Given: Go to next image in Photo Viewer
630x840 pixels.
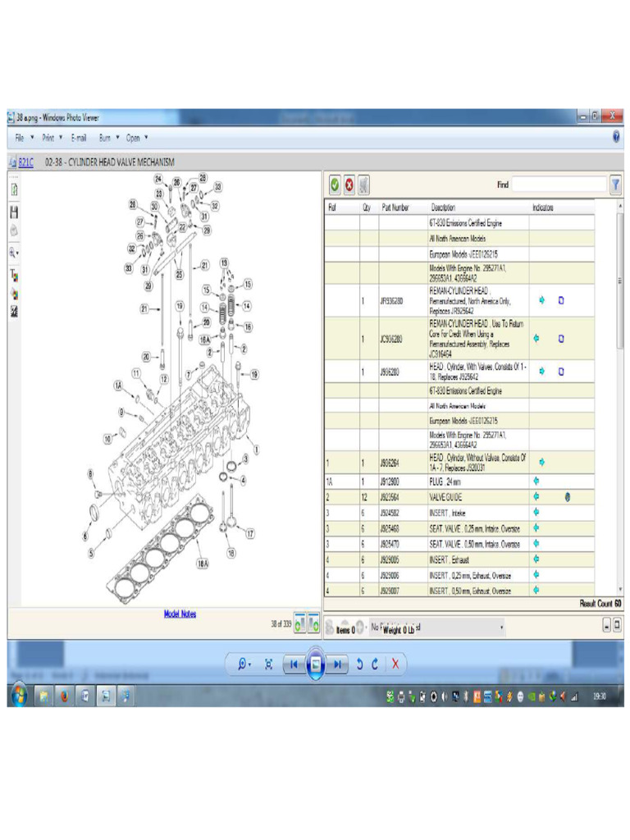Looking at the screenshot, I should [x=337, y=664].
